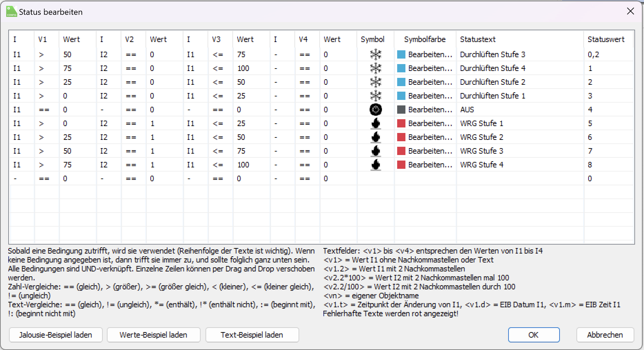Edit symbol color for WRG Stufe 2
This screenshot has height=350, width=644.
pyautogui.click(x=425, y=137)
